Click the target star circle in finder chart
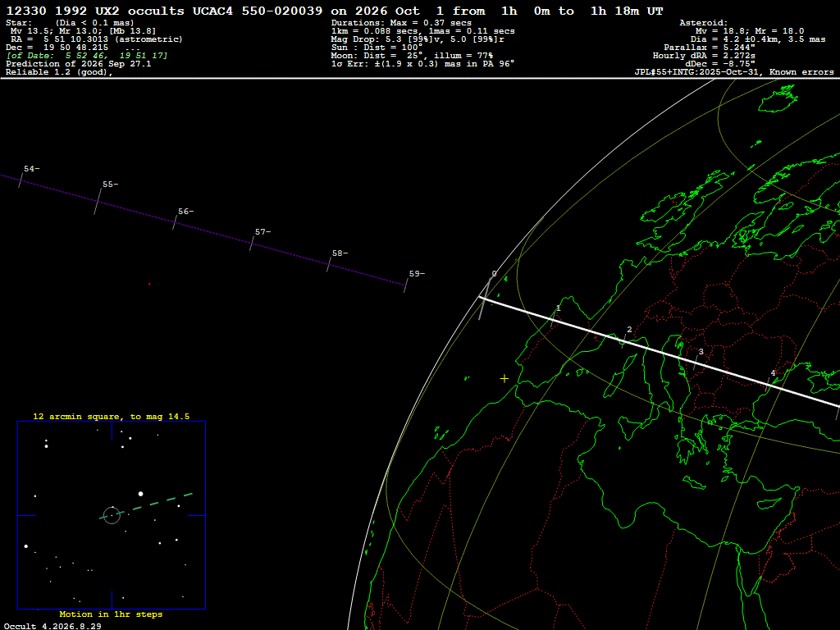The width and height of the screenshot is (840, 630). [112, 515]
